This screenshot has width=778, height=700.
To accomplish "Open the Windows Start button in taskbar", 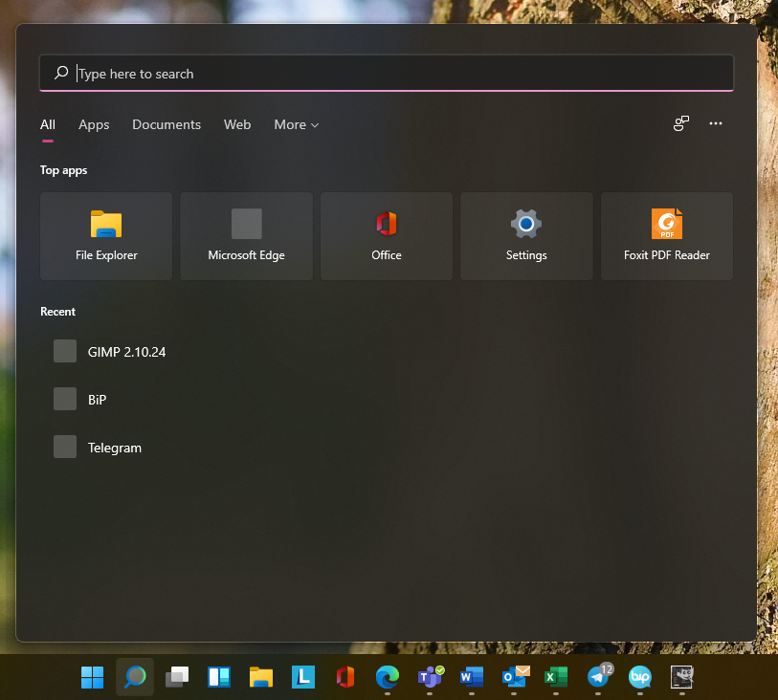I will coord(92,677).
